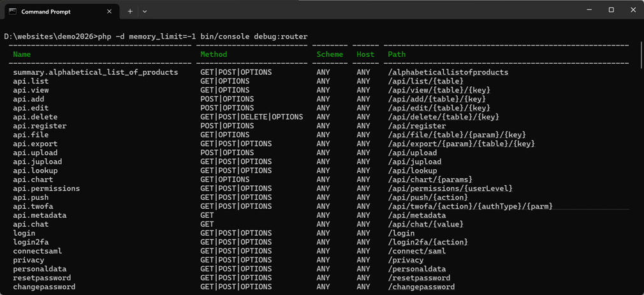644x295 pixels.
Task: Open the new tab profile dropdown
Action: (x=145, y=11)
